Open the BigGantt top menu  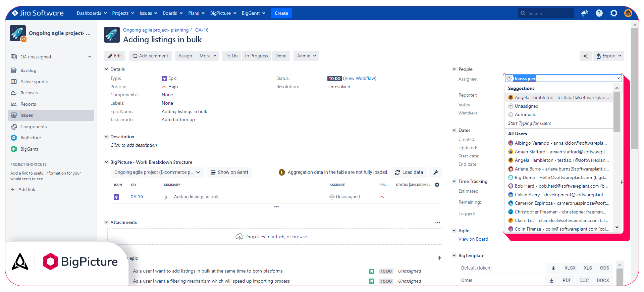[x=254, y=13]
